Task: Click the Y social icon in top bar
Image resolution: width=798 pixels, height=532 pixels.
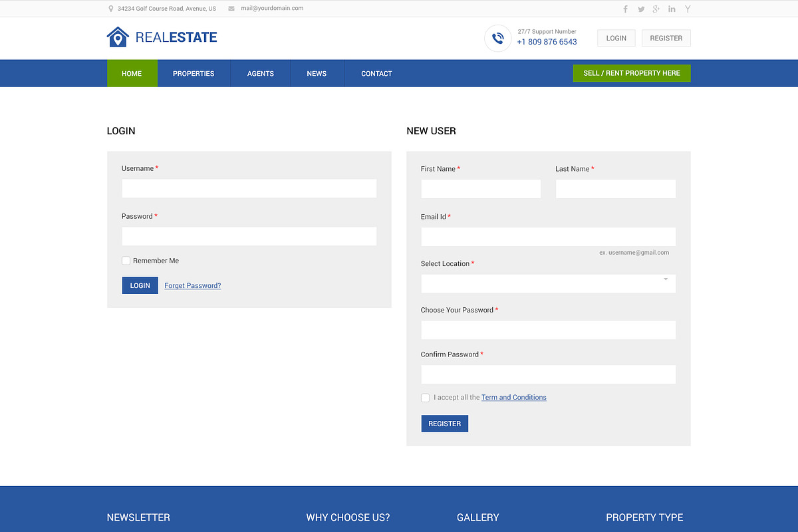Action: click(x=688, y=9)
